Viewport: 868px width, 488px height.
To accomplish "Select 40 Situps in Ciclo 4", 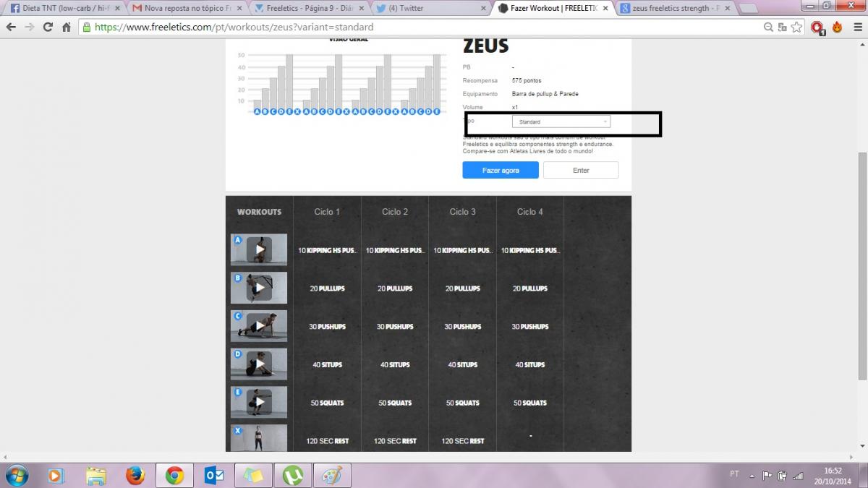I will point(530,365).
